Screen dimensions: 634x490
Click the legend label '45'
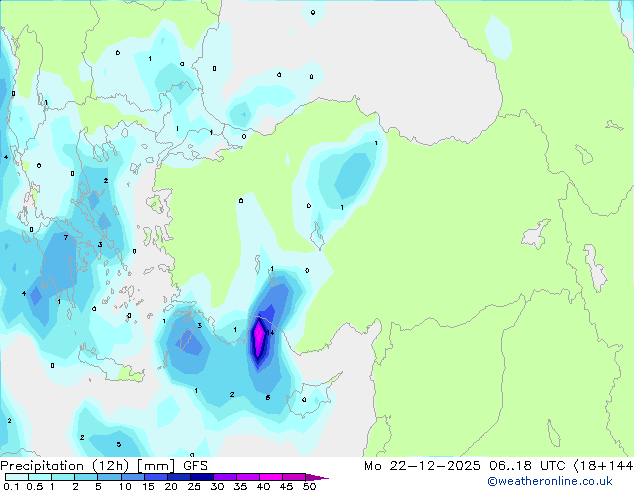pos(286,486)
